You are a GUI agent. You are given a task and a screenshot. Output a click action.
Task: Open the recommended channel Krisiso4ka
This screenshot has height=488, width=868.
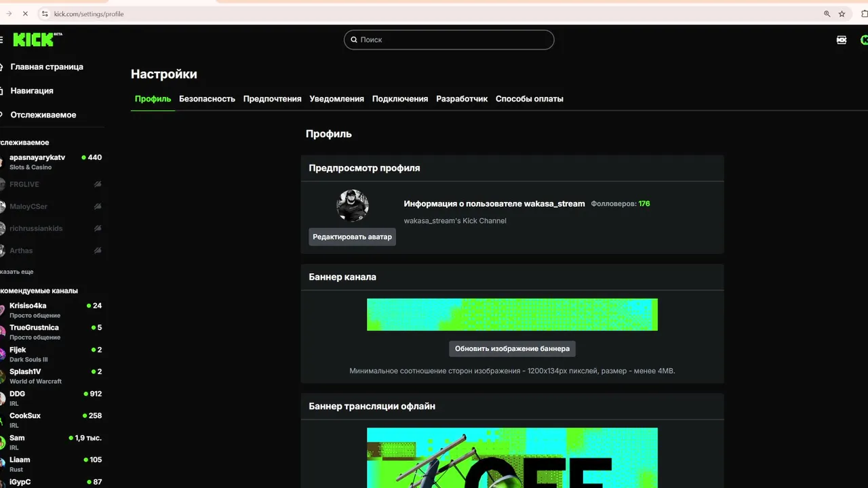(x=52, y=310)
